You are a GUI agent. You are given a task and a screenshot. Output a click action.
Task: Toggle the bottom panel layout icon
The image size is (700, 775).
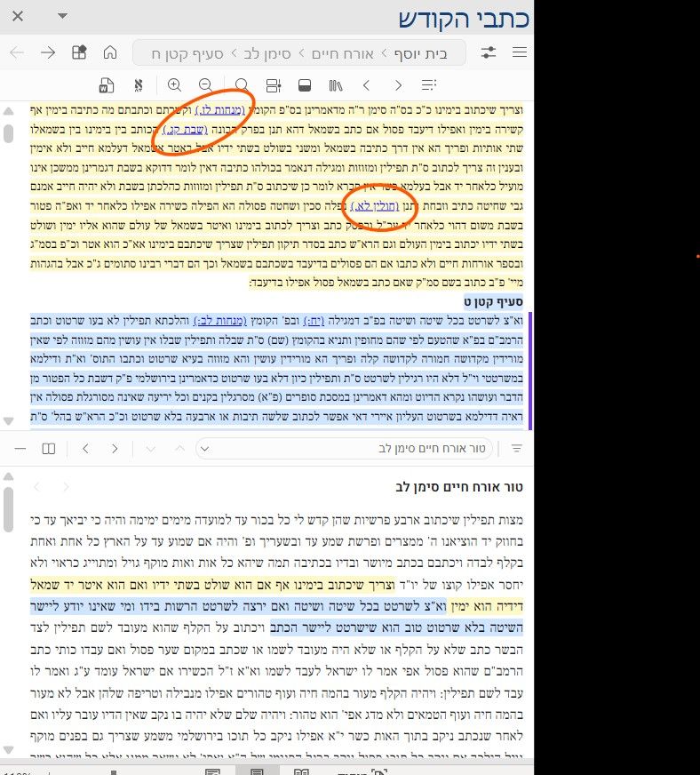pos(305,85)
